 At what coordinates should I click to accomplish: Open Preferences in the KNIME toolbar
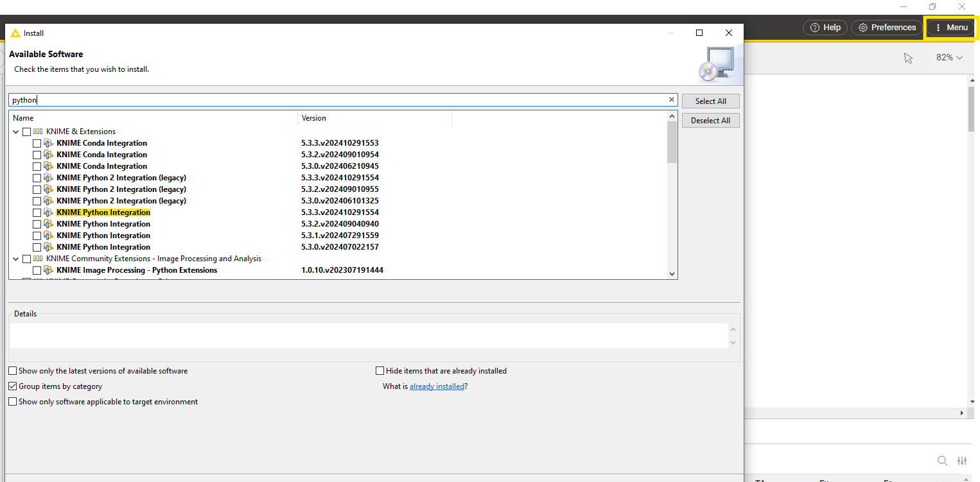coord(887,28)
